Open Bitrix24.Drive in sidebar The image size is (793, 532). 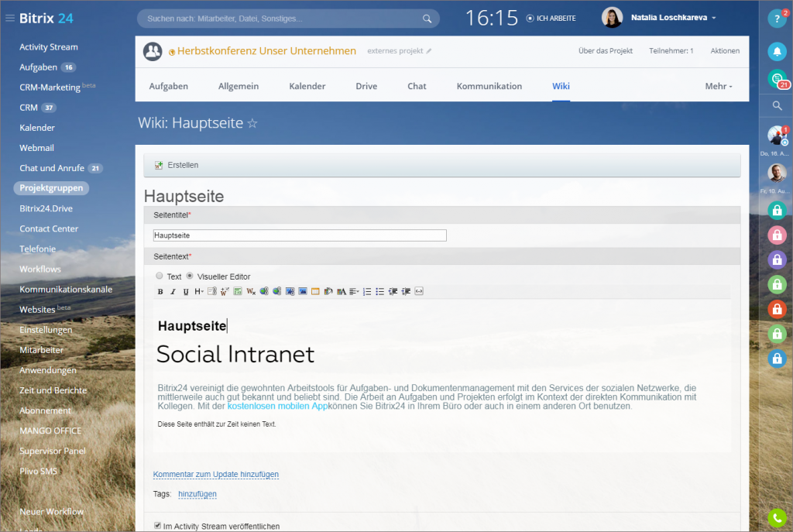coord(46,208)
